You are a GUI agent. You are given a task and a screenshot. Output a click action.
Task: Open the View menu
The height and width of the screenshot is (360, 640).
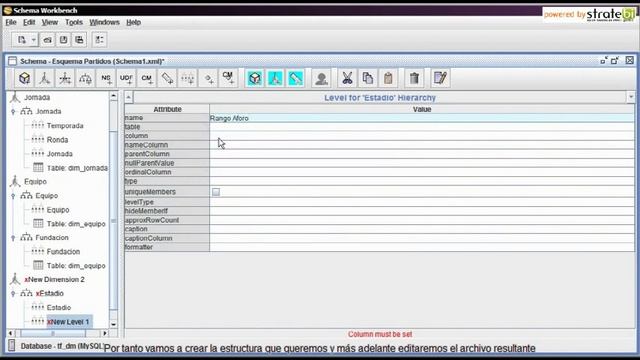[x=50, y=22]
